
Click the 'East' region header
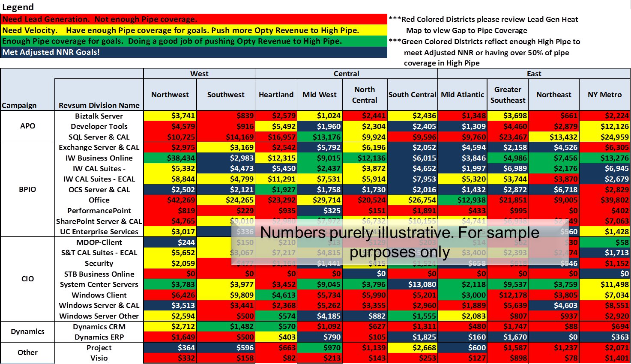(534, 74)
